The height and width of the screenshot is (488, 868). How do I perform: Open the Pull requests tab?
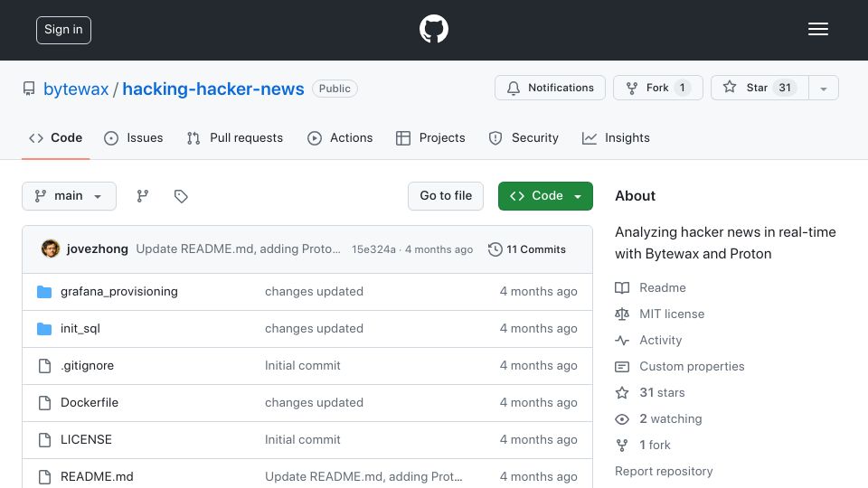[235, 137]
